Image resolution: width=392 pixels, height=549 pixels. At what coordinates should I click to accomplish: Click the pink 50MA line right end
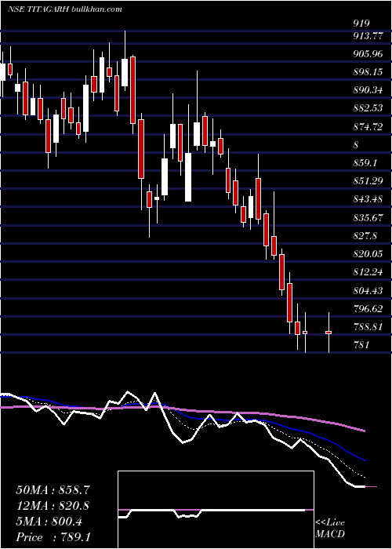[x=364, y=431]
